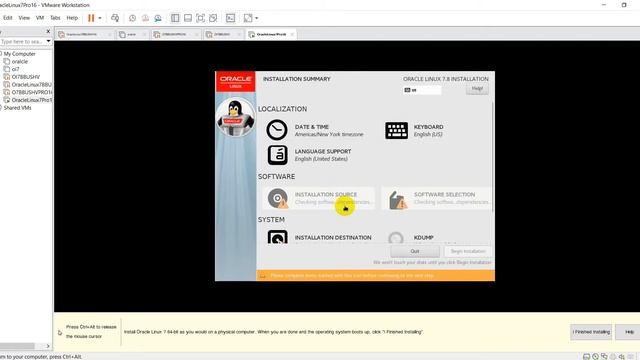Click Revert to Snapshot icon
640x360 pixels.
click(x=145, y=18)
